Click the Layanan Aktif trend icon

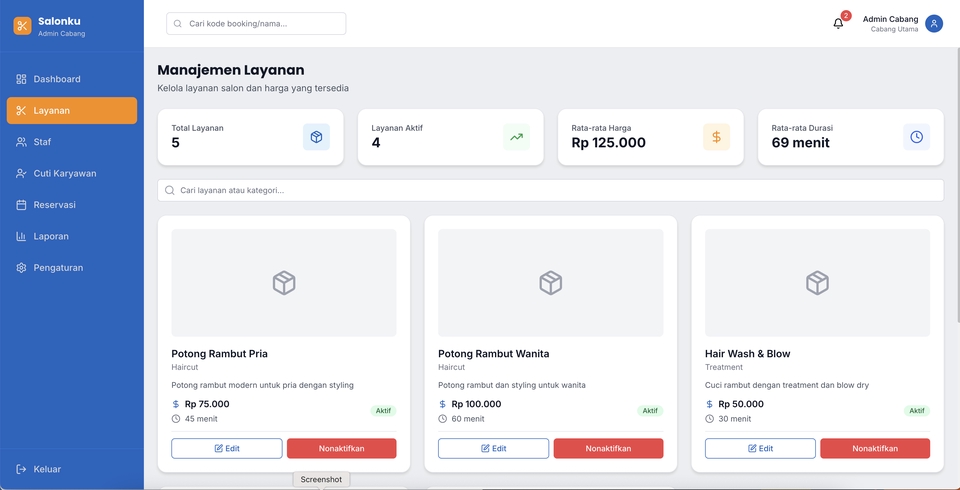point(516,137)
